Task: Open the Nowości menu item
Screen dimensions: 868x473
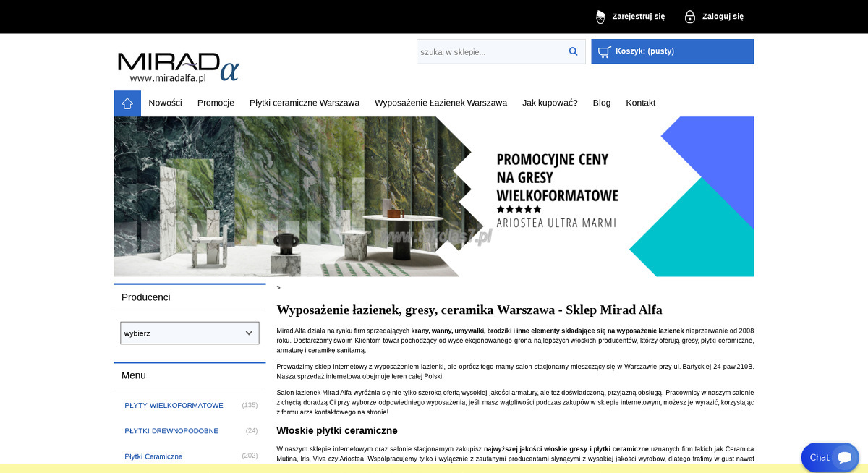Action: (x=166, y=103)
